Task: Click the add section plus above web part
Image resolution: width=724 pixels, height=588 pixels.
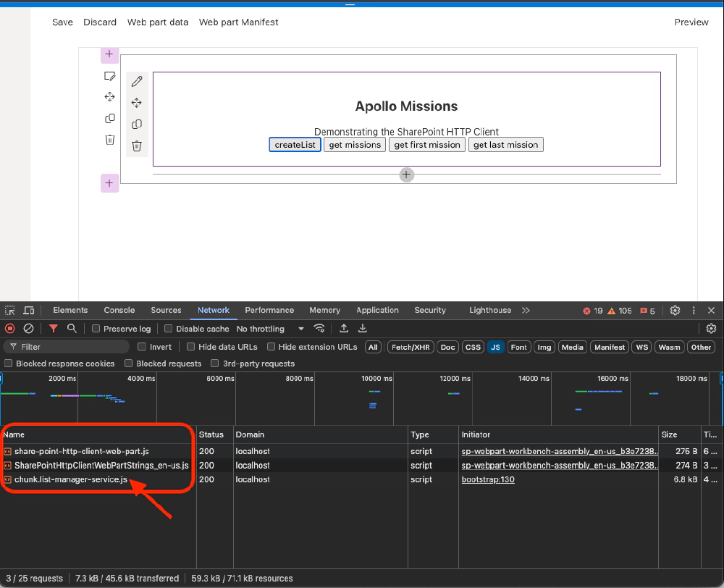Action: (x=109, y=54)
